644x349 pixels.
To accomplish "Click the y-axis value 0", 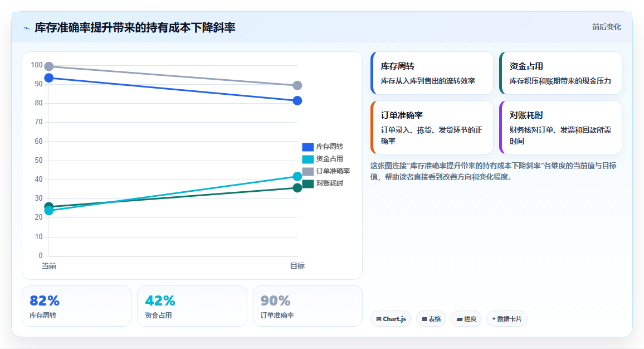I will pyautogui.click(x=41, y=256).
